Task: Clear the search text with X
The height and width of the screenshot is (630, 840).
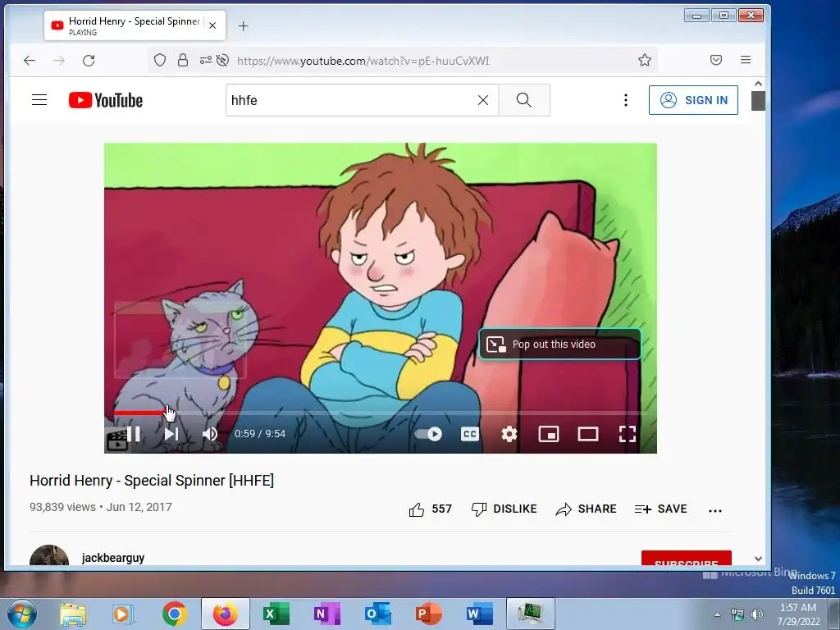Action: [x=482, y=100]
